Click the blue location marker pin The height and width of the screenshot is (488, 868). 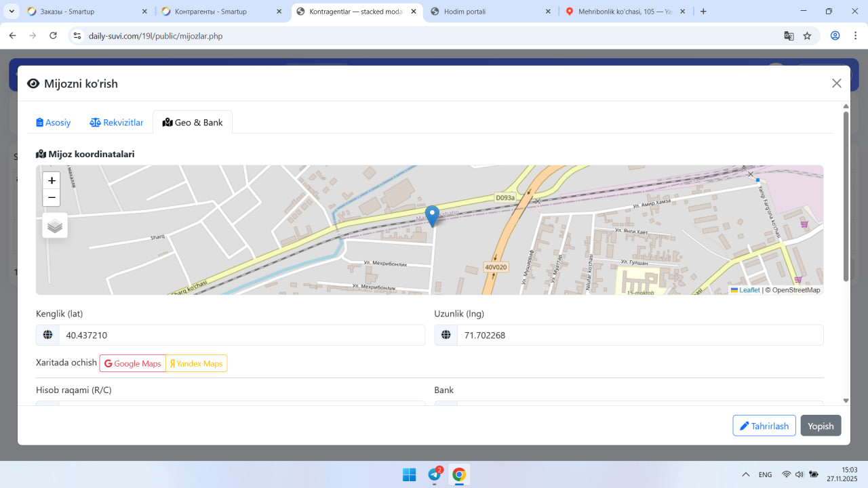[432, 216]
